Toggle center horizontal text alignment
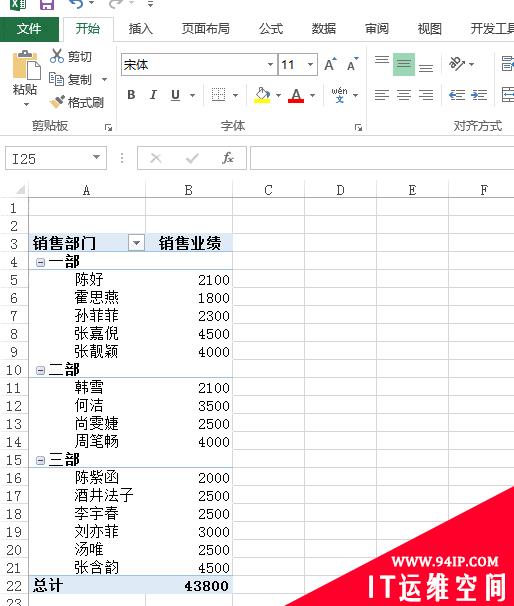Image resolution: width=514 pixels, height=606 pixels. tap(404, 95)
